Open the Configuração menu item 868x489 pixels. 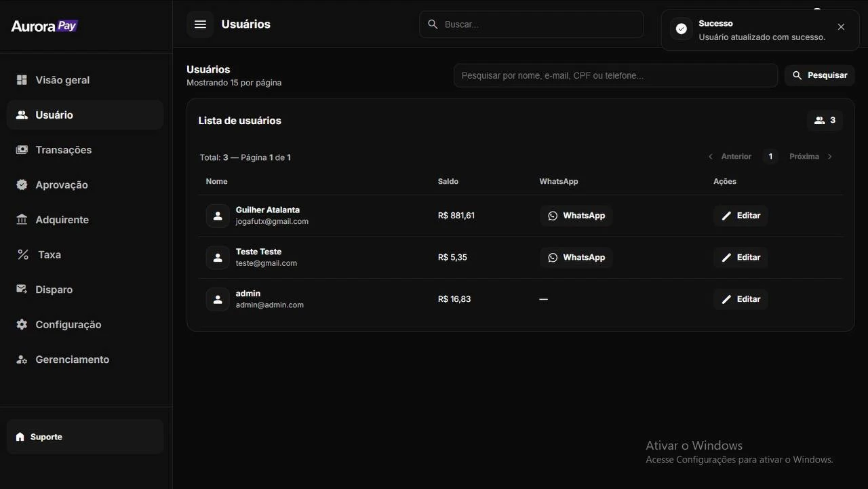click(68, 325)
